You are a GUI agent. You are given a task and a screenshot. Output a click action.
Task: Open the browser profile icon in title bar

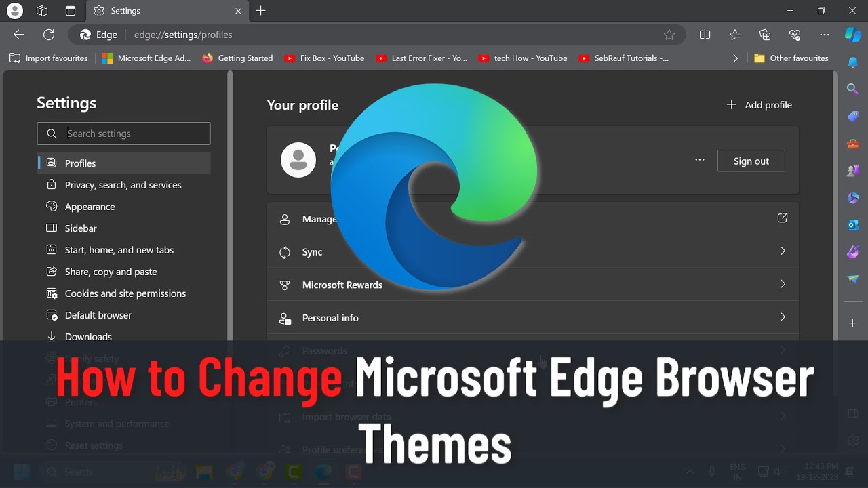click(14, 11)
